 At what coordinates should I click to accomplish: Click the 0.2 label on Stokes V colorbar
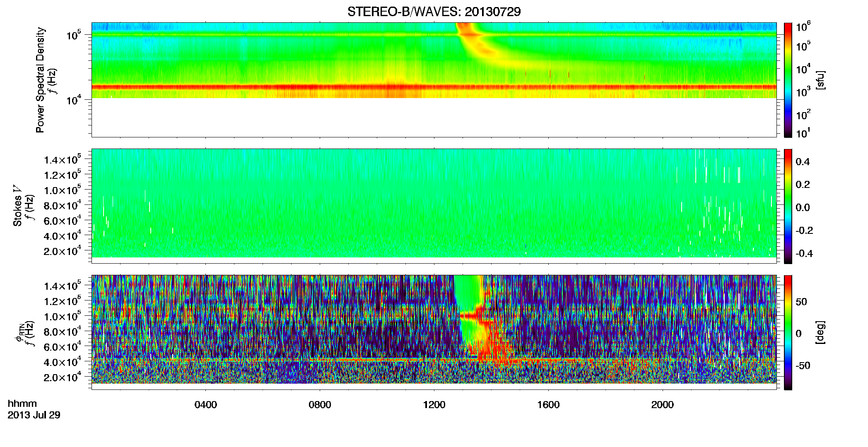(x=803, y=185)
